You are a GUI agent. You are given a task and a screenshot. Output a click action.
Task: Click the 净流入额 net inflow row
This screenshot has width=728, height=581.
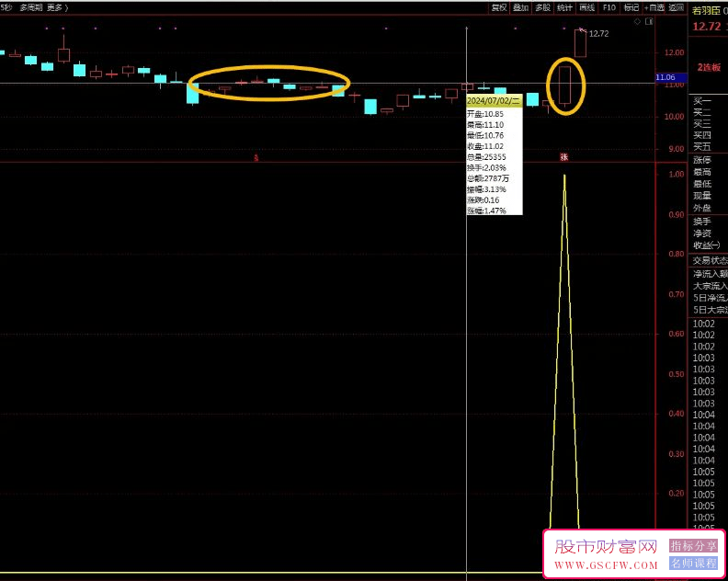pyautogui.click(x=710, y=275)
